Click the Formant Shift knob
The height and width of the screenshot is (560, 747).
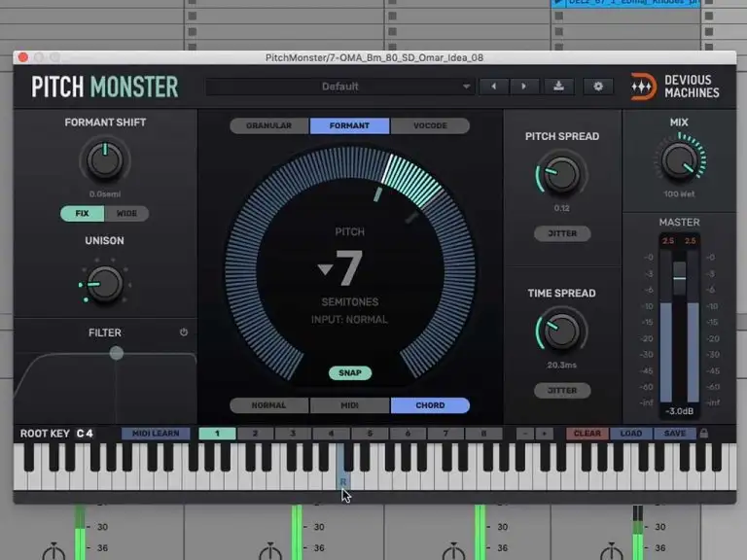point(105,161)
